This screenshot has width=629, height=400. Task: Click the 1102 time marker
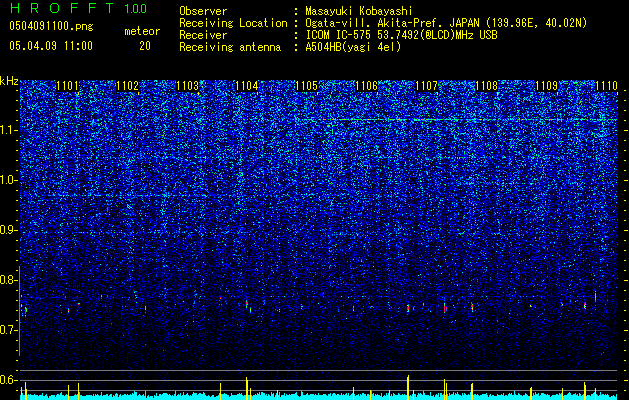tap(127, 86)
